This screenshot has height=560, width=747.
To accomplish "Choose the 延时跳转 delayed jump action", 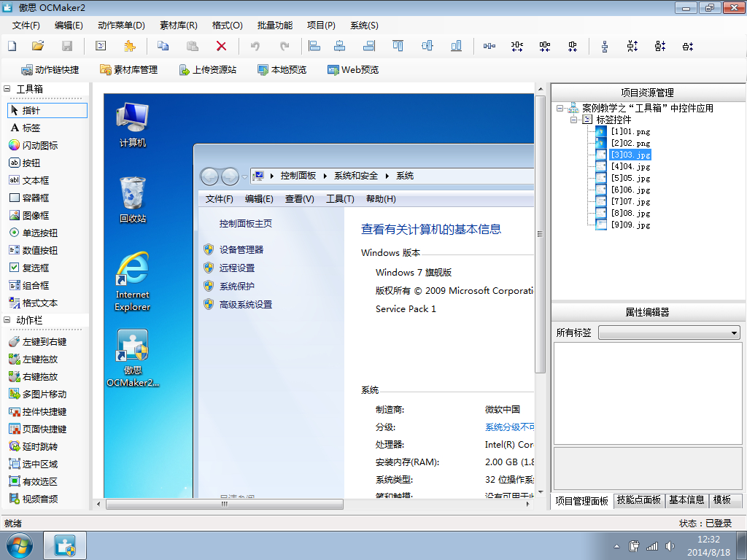I will (x=34, y=447).
